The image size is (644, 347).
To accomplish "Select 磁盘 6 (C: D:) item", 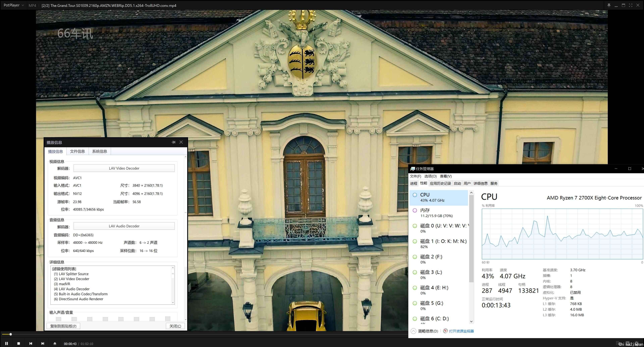I will coord(439,319).
